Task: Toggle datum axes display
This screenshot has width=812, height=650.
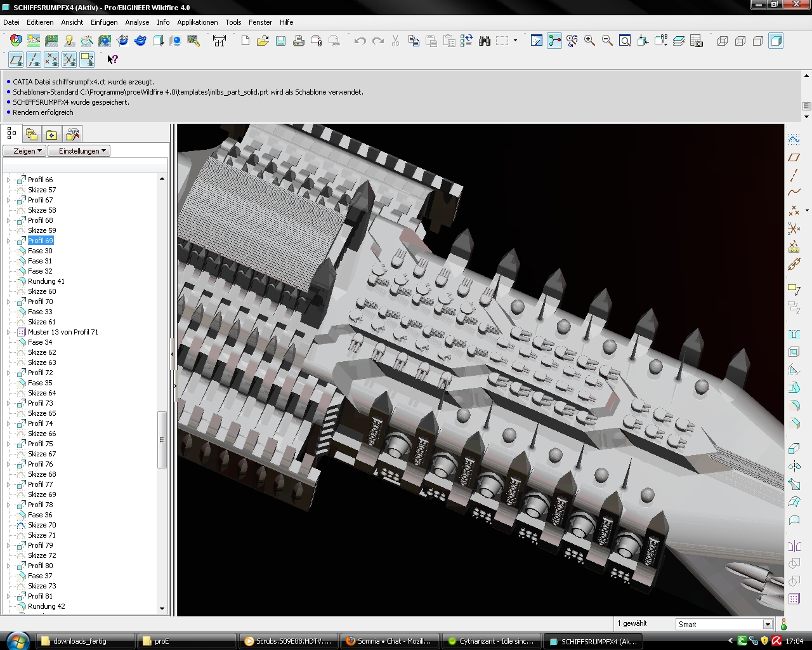Action: point(34,60)
